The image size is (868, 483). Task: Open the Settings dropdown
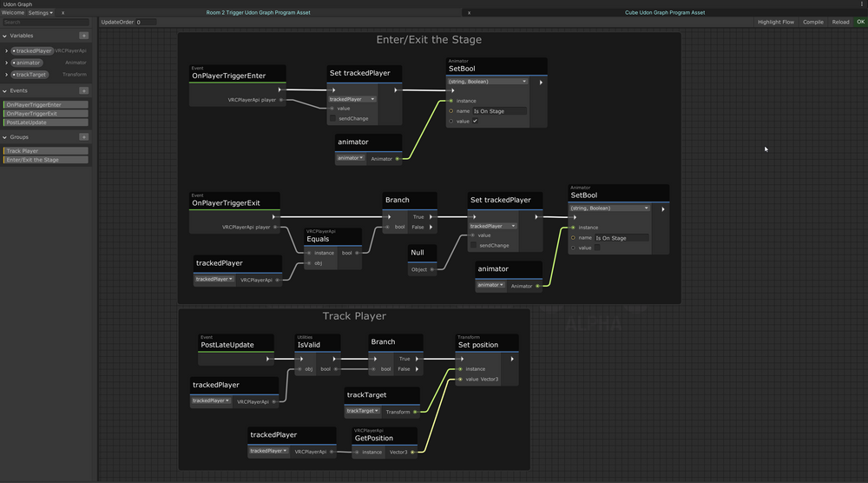(40, 13)
